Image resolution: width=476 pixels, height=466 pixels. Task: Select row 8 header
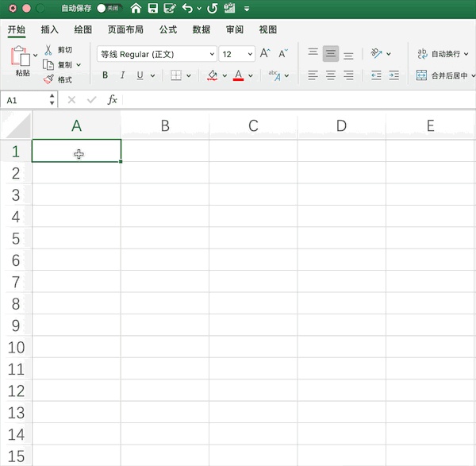point(16,304)
